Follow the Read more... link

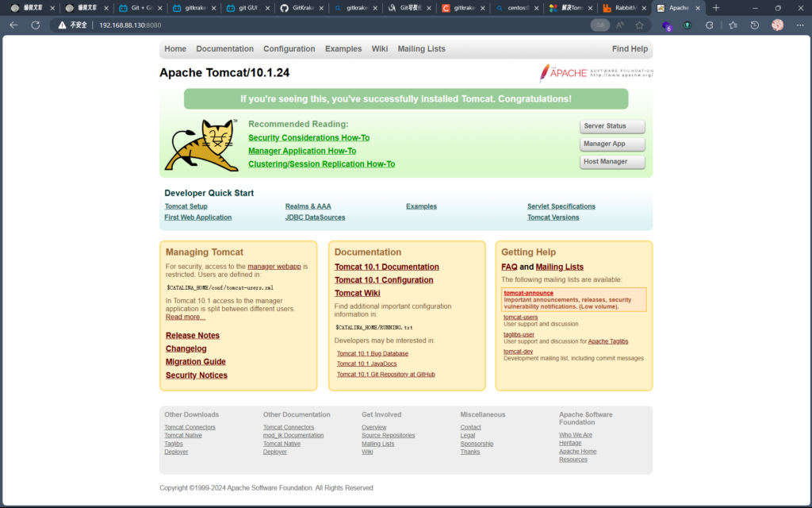coord(186,317)
